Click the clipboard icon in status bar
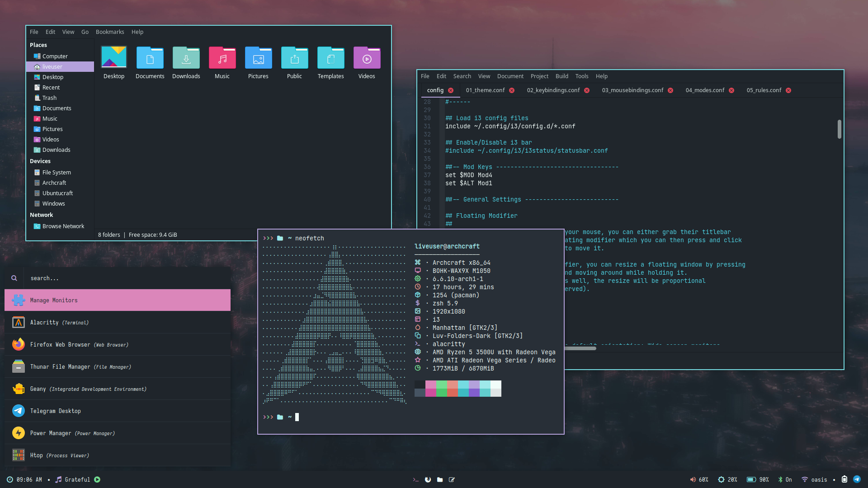 coord(844,479)
